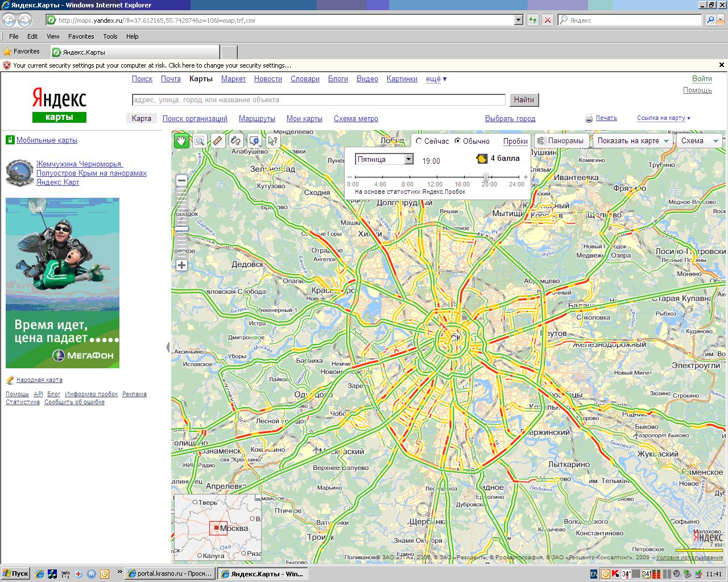Open the Схема метро tab
The height and width of the screenshot is (582, 728).
click(x=356, y=118)
